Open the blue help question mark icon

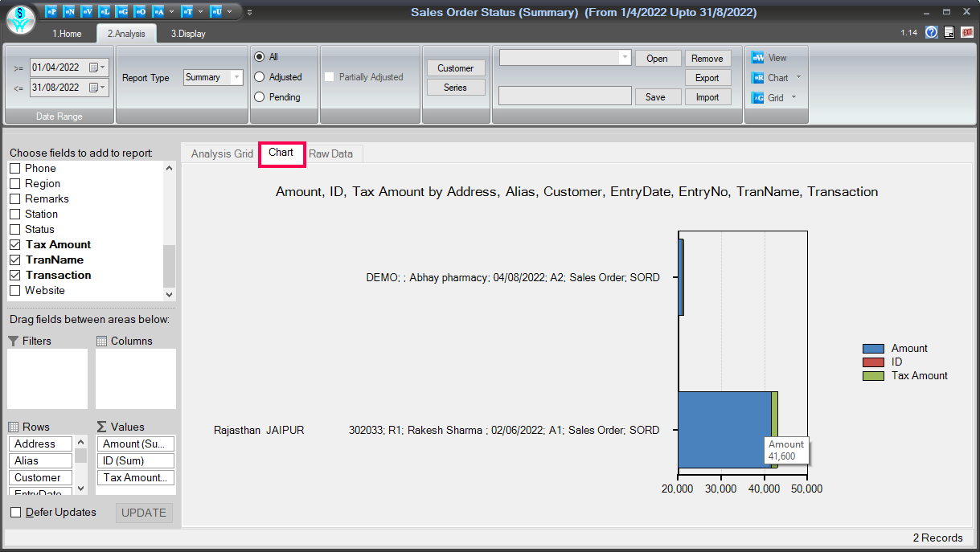click(932, 32)
